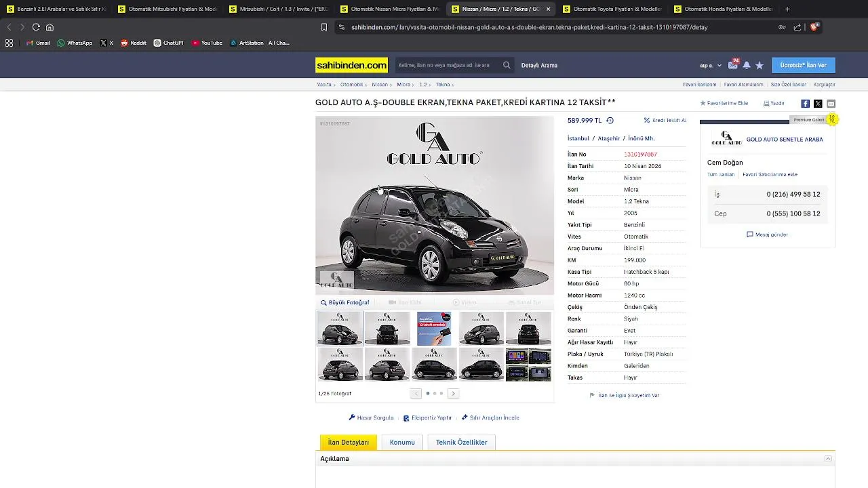The image size is (868, 488).
Task: Open the ChatGPT bookmark
Action: pos(169,43)
